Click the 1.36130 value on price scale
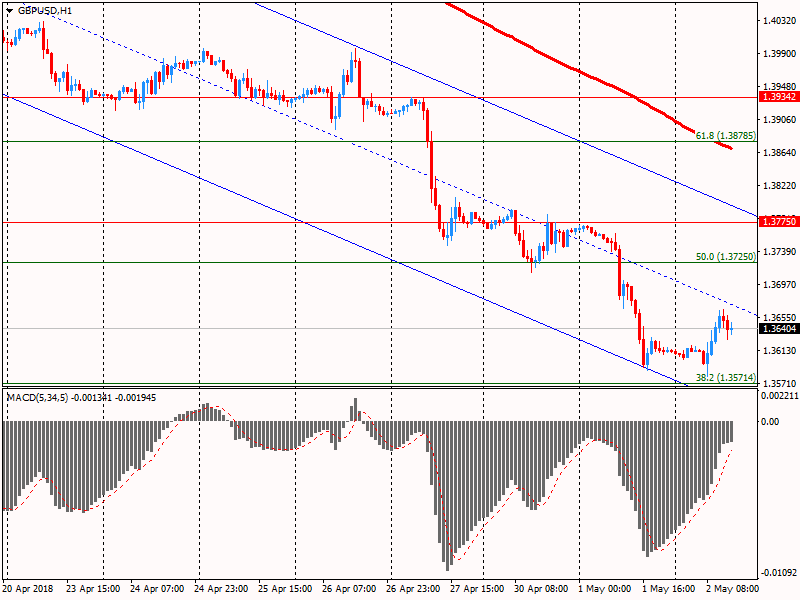This screenshot has width=800, height=600. (x=778, y=351)
